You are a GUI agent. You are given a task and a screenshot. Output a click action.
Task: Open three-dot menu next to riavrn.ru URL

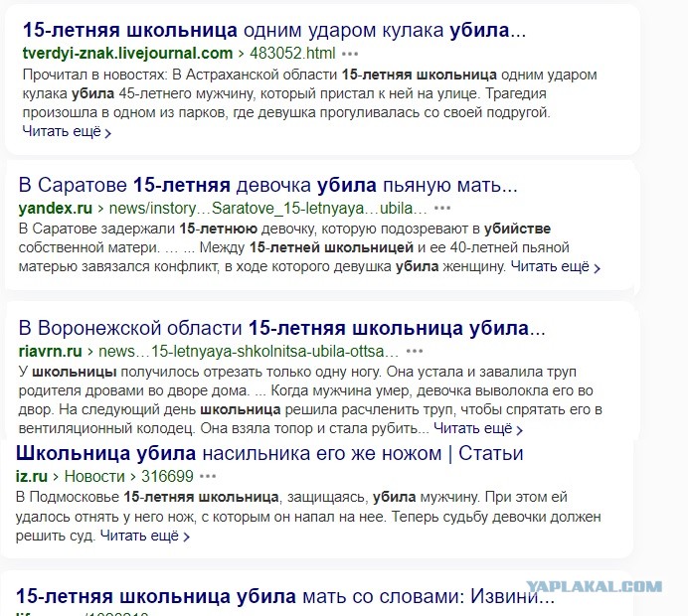(x=415, y=351)
